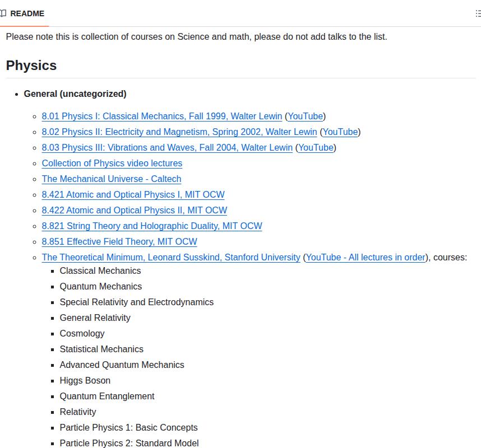Click Particle Physics 1: Basic Concepts entry
Screen dimensions: 481x448
point(129,427)
